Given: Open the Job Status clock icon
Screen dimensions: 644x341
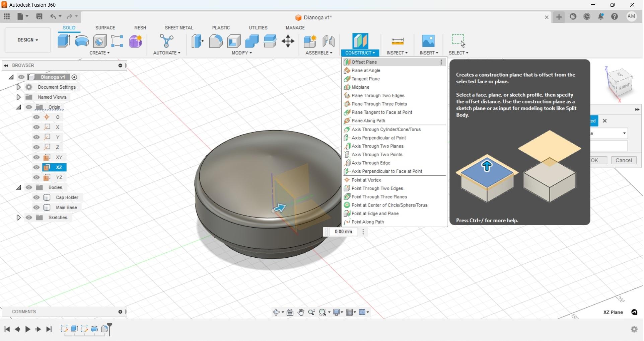Looking at the screenshot, I should (587, 16).
